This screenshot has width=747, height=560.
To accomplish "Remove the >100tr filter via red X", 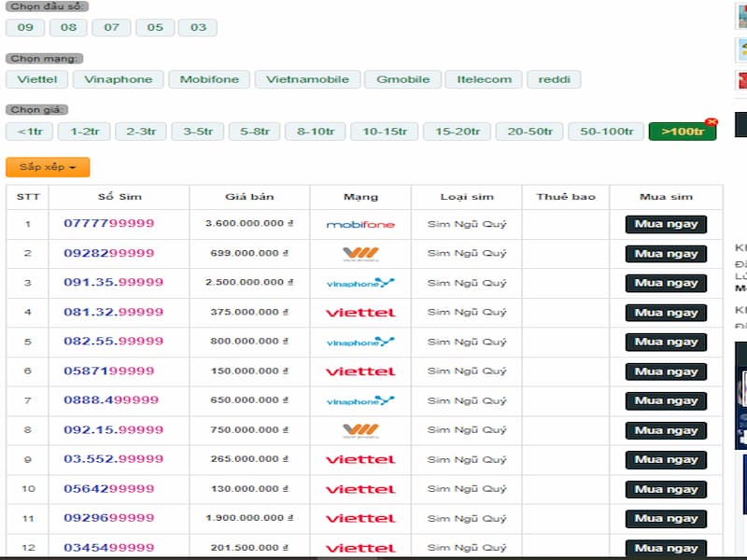I will 712,122.
